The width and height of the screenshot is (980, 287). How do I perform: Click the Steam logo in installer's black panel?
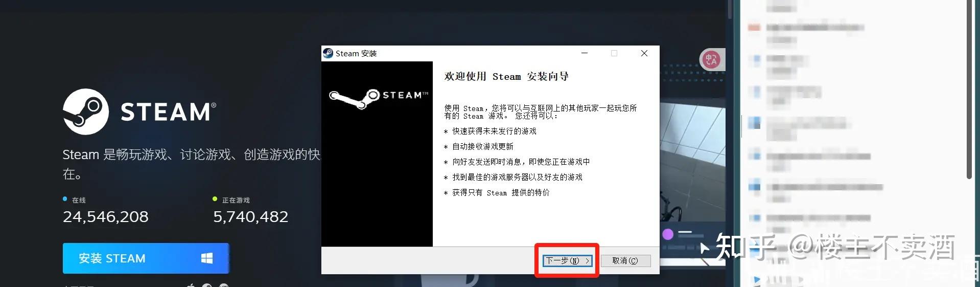[x=379, y=98]
